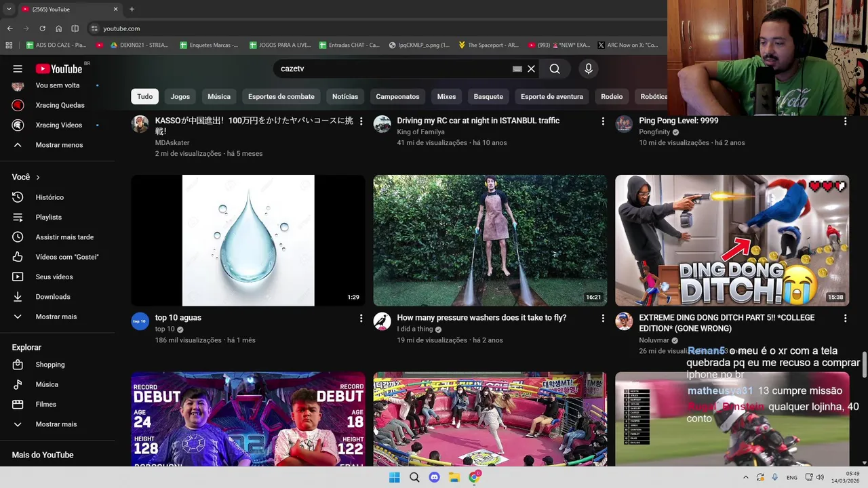Open the ADS DO CAZE bookmark
Image resolution: width=868 pixels, height=488 pixels.
coord(57,45)
